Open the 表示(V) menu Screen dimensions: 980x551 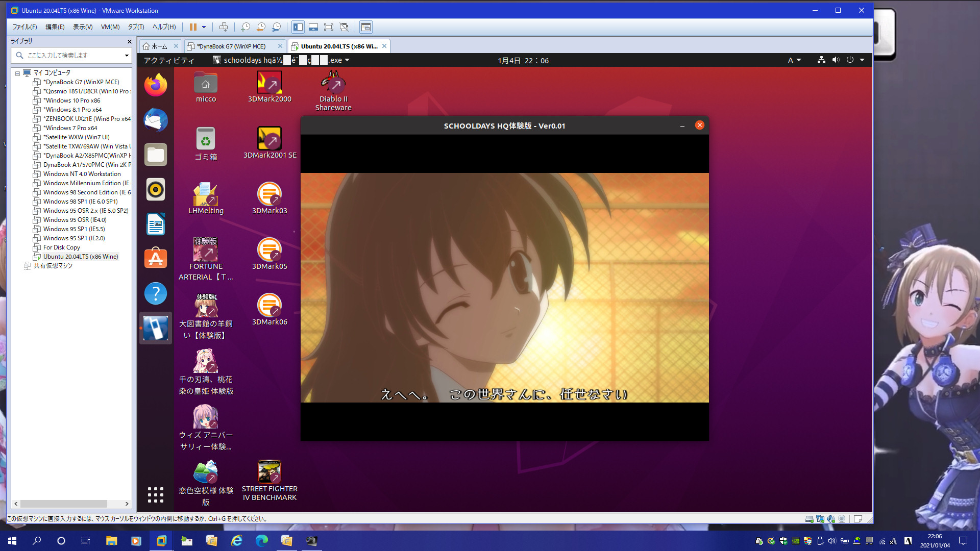click(83, 27)
